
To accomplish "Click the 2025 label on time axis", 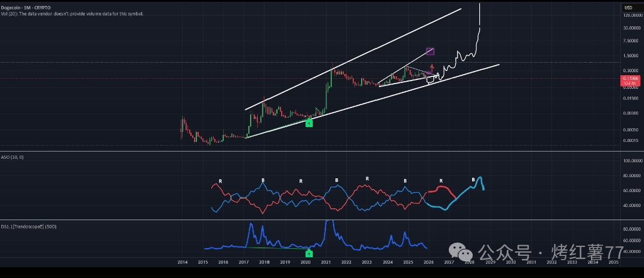I will tap(408, 262).
